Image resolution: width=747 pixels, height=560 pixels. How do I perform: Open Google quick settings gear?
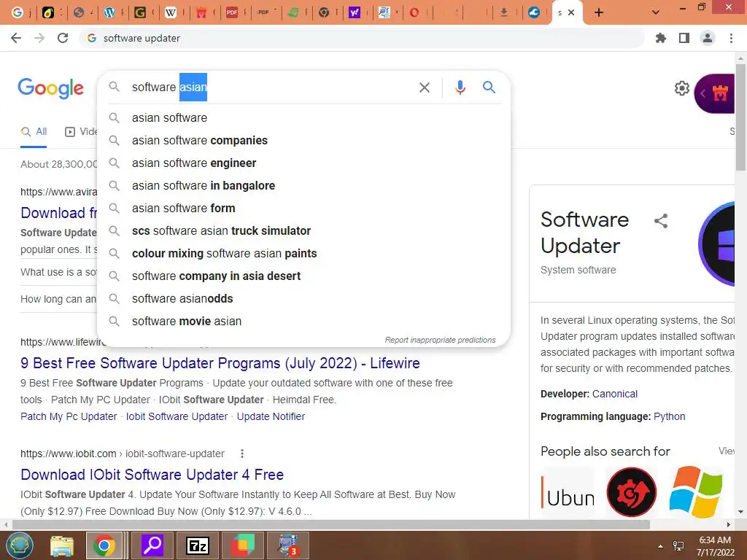point(682,88)
